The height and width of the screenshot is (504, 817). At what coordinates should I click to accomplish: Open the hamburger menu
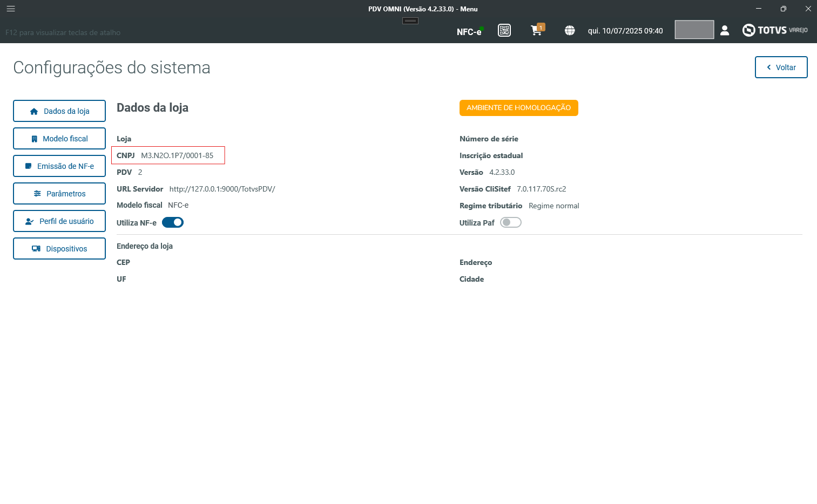click(x=11, y=9)
